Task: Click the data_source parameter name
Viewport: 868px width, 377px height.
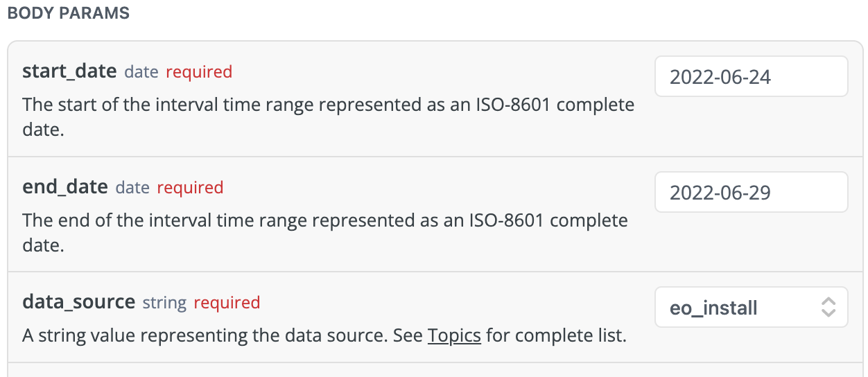Action: 78,302
